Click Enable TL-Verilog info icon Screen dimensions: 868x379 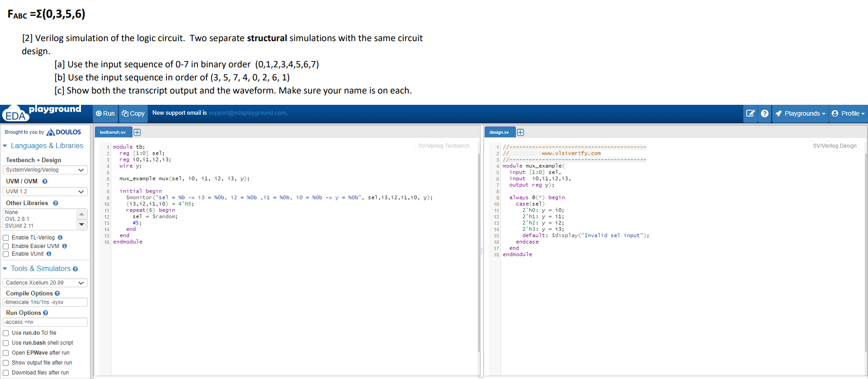60,238
